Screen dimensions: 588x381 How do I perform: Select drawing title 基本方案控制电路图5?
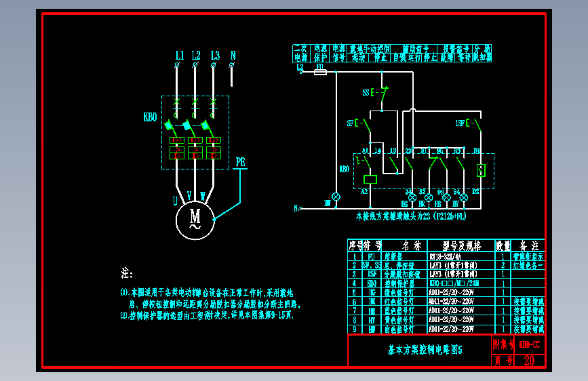point(425,350)
